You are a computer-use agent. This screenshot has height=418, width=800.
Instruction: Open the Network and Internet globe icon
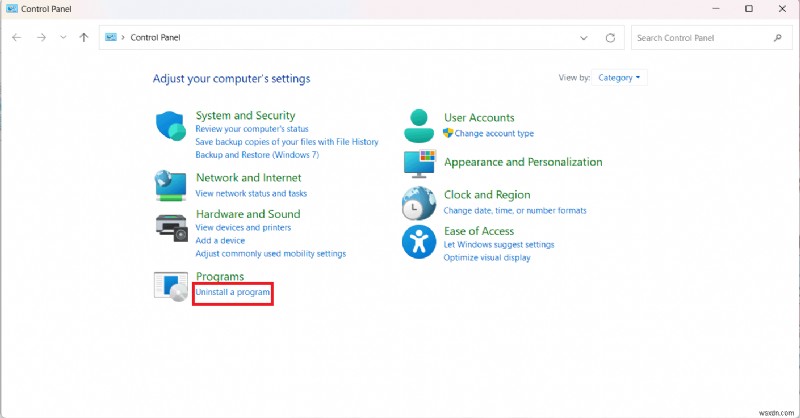170,186
